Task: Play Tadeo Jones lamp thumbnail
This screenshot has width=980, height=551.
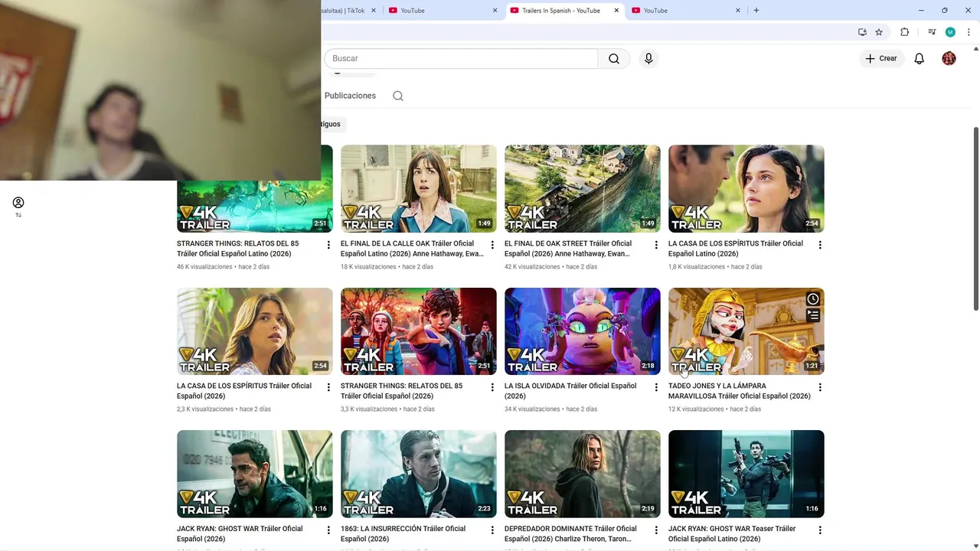Action: (x=746, y=331)
